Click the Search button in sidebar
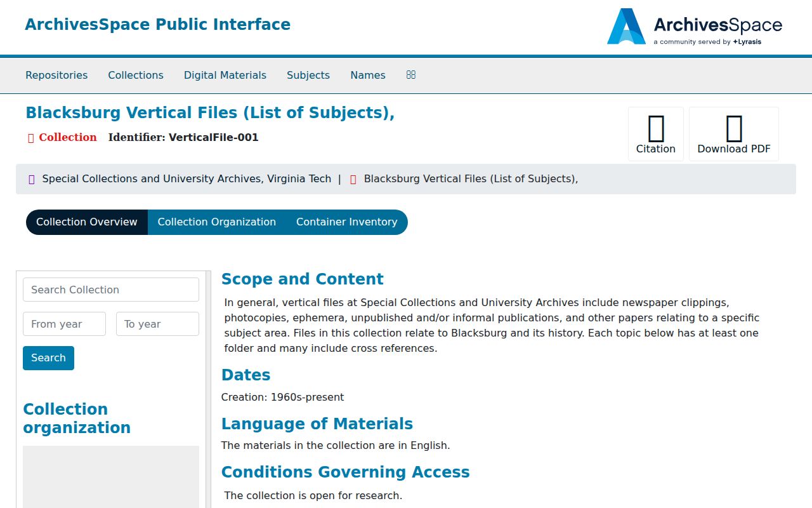The width and height of the screenshot is (812, 508). [x=48, y=358]
